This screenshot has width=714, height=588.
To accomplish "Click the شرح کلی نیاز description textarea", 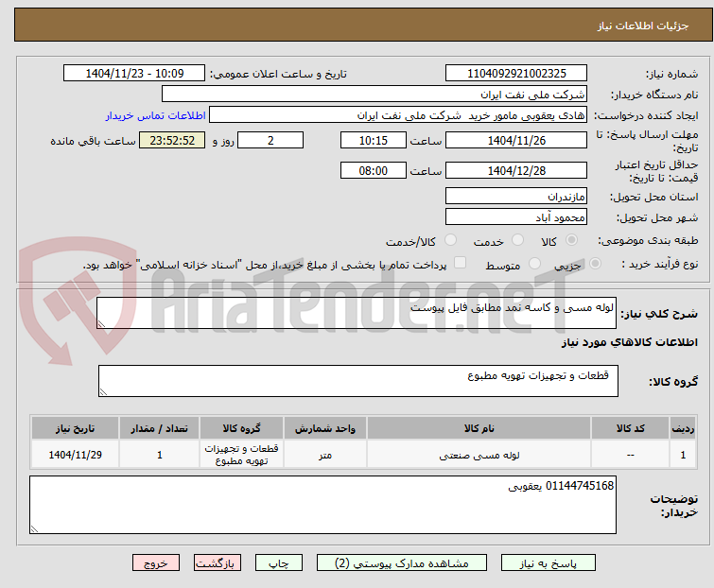I will point(357,313).
